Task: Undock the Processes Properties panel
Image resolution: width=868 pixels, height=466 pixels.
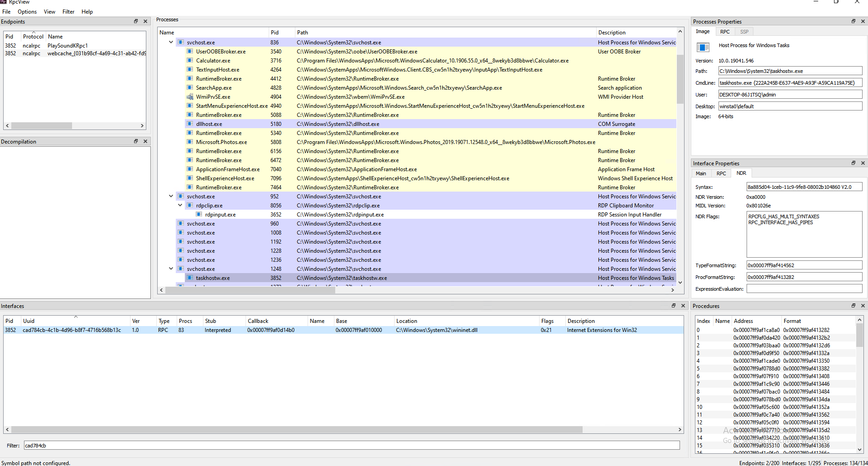Action: coord(853,21)
